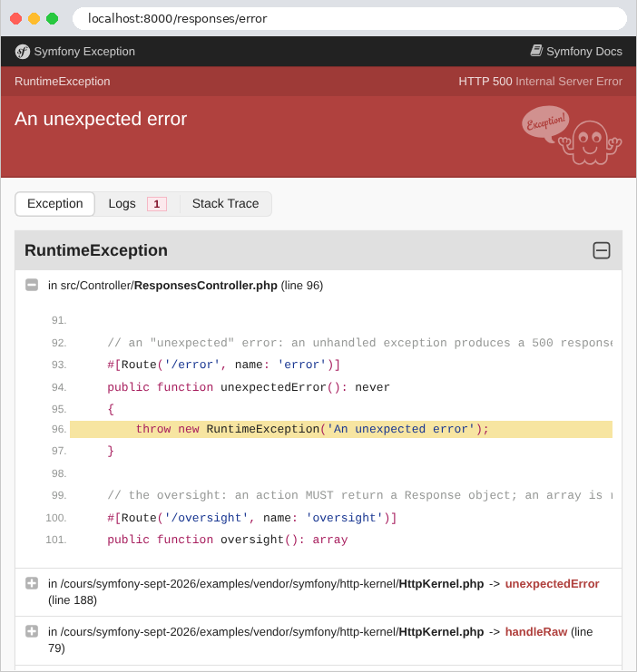Click the unexpectedError method name

(552, 584)
